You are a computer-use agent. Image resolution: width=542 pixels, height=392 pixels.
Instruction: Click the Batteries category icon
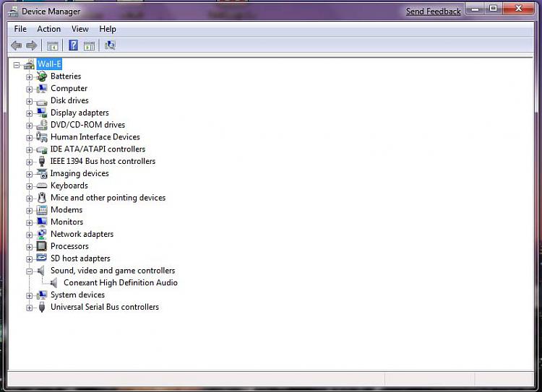pyautogui.click(x=42, y=77)
